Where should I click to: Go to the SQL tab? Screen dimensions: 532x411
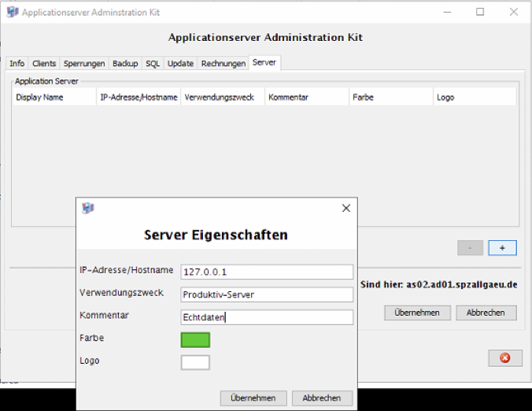pos(153,64)
